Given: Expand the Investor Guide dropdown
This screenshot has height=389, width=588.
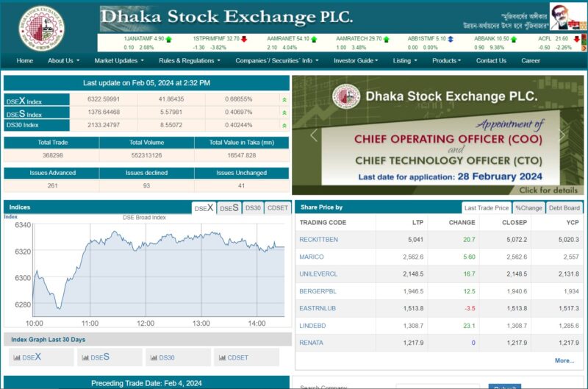Looking at the screenshot, I should click(x=356, y=60).
